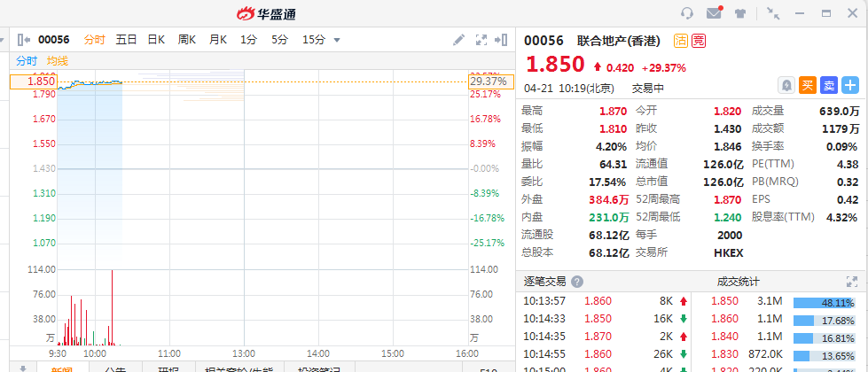Select the 10:14:33 trade row
Image resolution: width=868 pixels, height=372 pixels.
pos(605,319)
